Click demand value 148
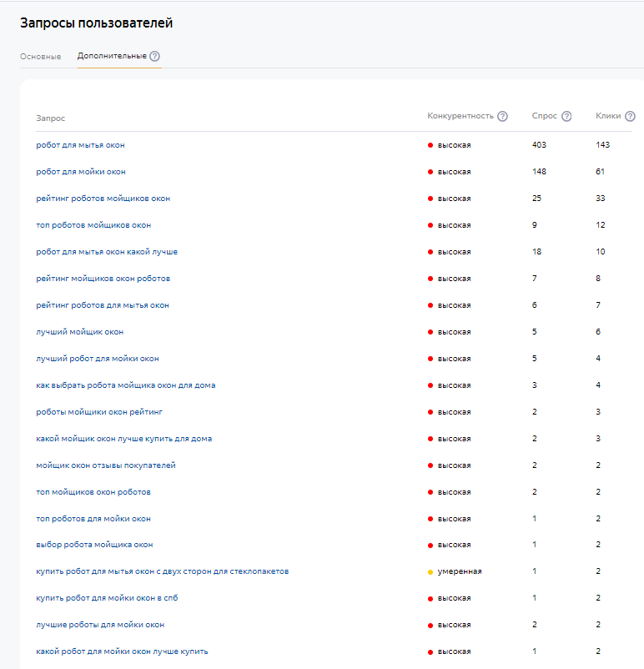The height and width of the screenshot is (669, 644). pos(539,171)
